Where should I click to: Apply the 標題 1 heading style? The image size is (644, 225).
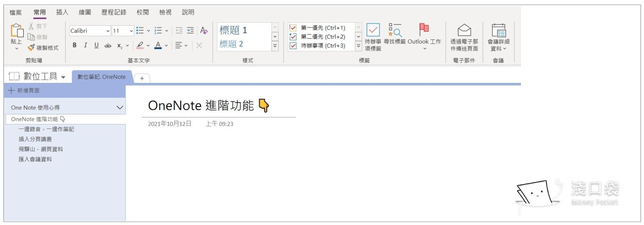tap(233, 30)
